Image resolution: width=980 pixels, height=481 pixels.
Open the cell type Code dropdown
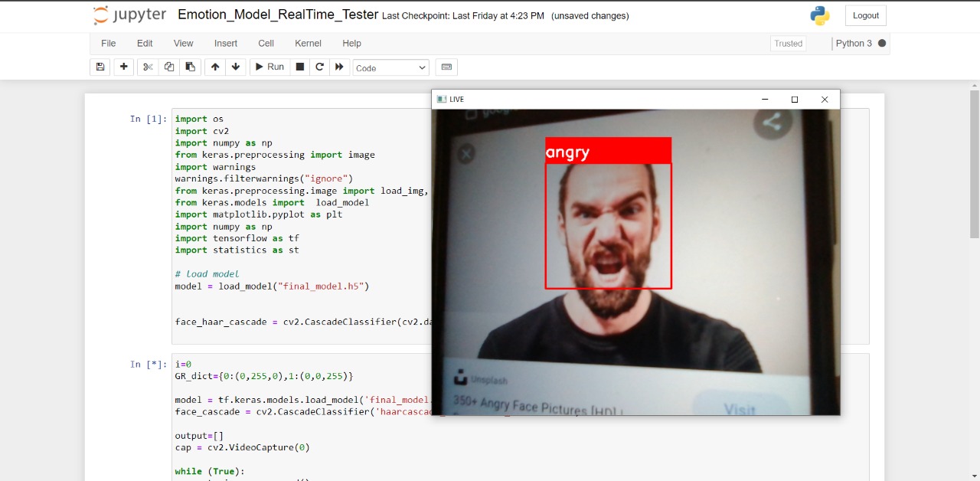tap(391, 68)
